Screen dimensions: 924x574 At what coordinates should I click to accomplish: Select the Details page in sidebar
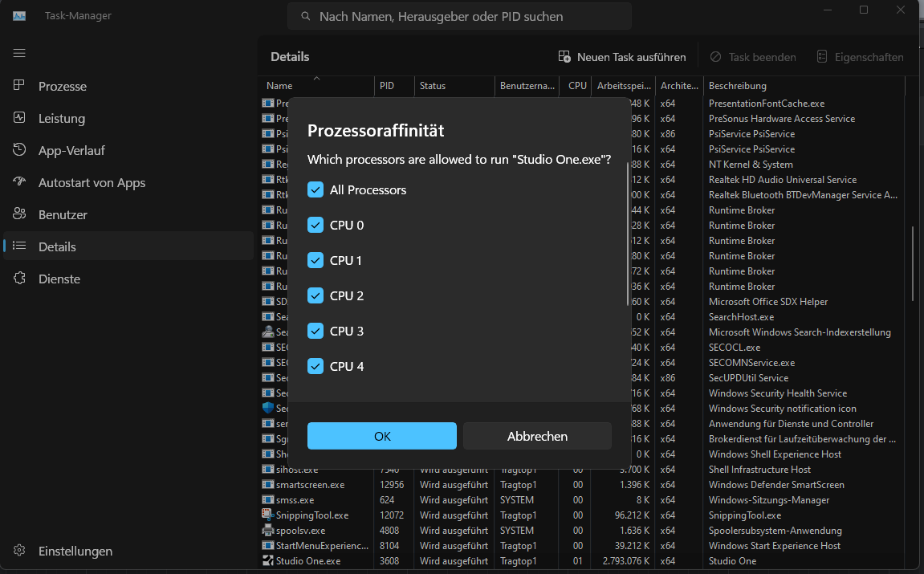tap(128, 246)
